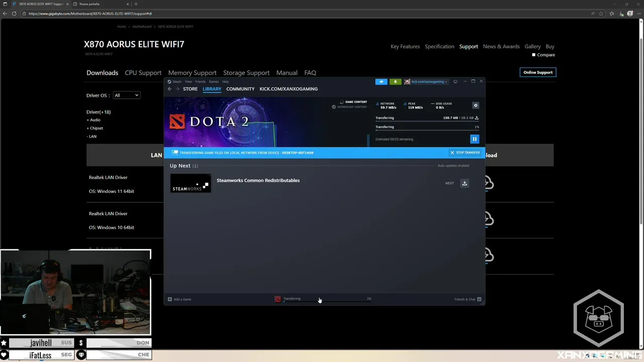The image size is (644, 362).
Task: Download Steamworks Common Redistributables now
Action: pyautogui.click(x=464, y=183)
